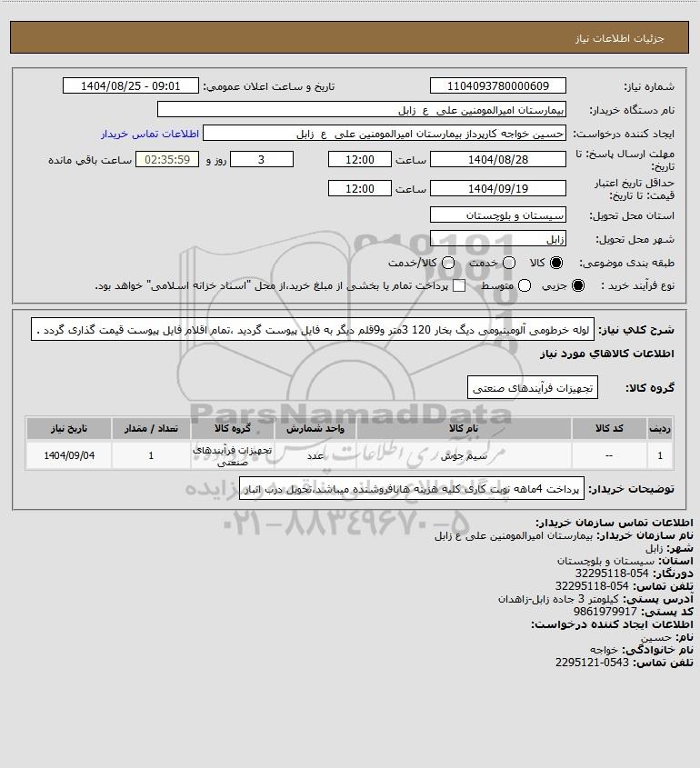Click the اطلاعات ایجاد کننده درخواست heading
This screenshot has height=768, width=700.
(x=612, y=624)
